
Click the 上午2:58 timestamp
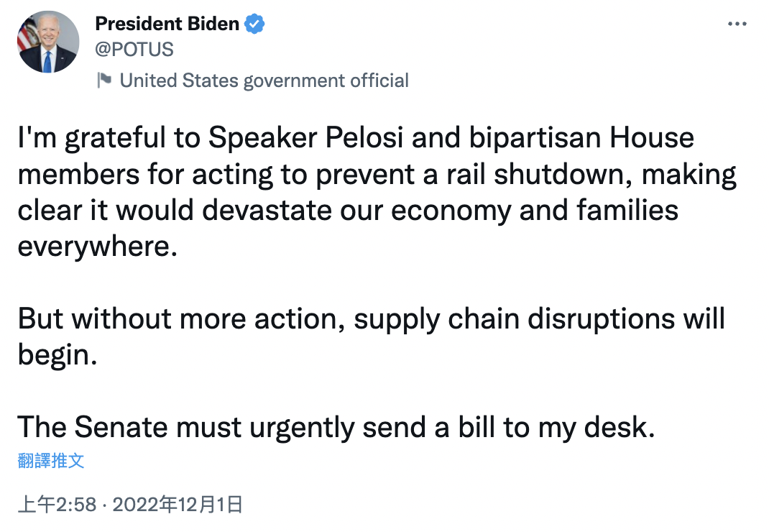[x=57, y=505]
